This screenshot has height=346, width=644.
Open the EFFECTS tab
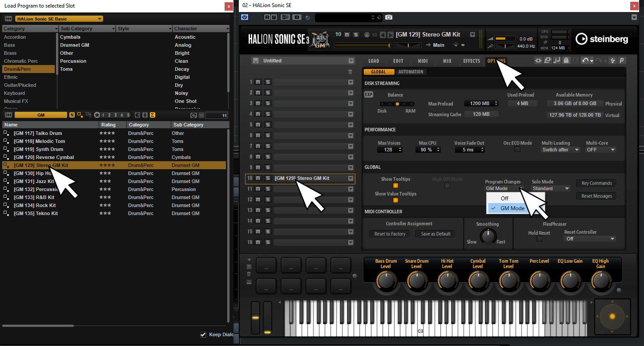pos(471,61)
